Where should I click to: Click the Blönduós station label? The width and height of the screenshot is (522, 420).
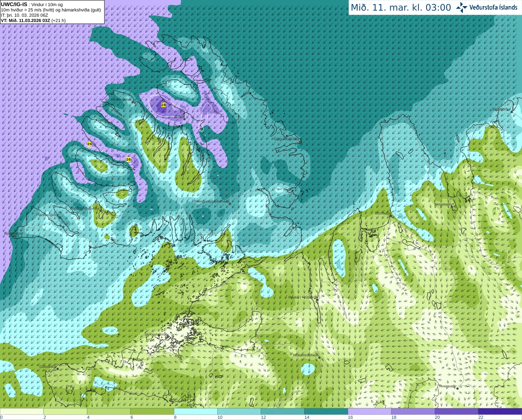(x=382, y=213)
